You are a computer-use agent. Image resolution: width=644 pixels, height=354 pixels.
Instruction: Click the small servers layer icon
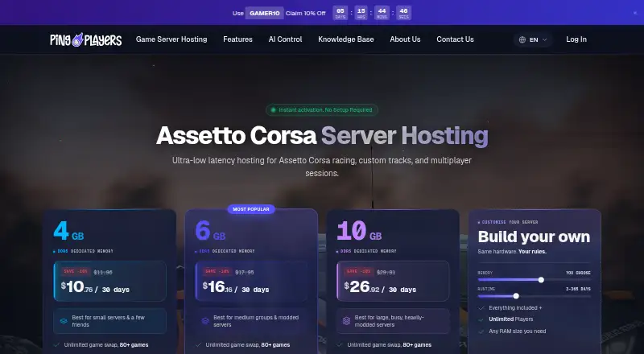tap(64, 321)
